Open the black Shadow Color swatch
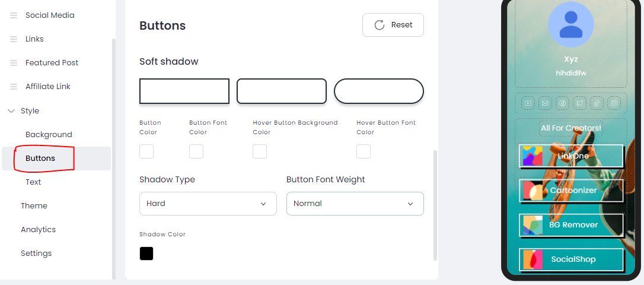This screenshot has width=644, height=285. 146,254
